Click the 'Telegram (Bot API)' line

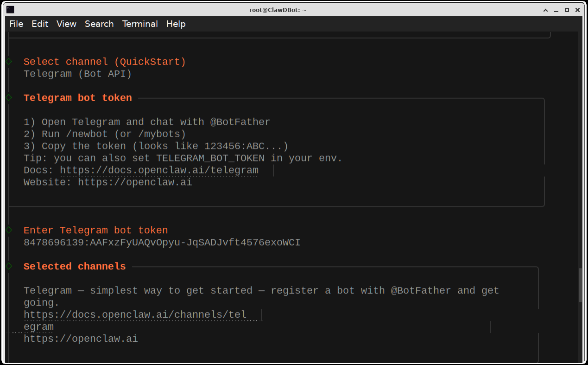[x=78, y=74]
